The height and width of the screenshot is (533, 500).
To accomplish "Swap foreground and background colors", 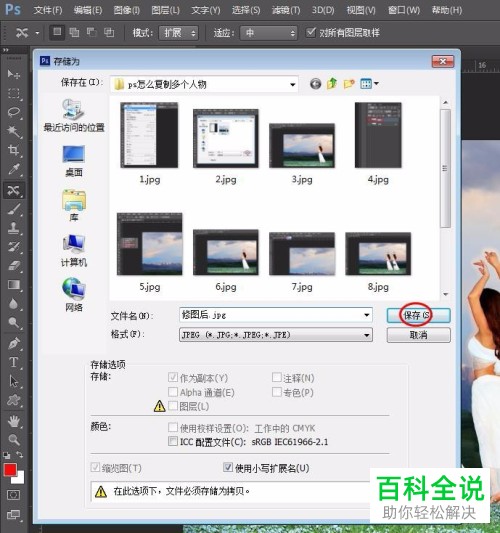I will pos(20,454).
